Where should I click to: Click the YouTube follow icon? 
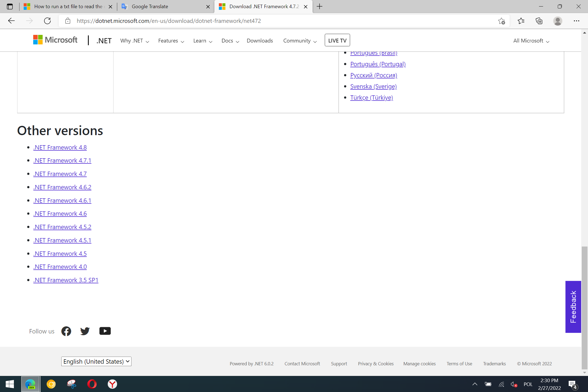click(105, 331)
